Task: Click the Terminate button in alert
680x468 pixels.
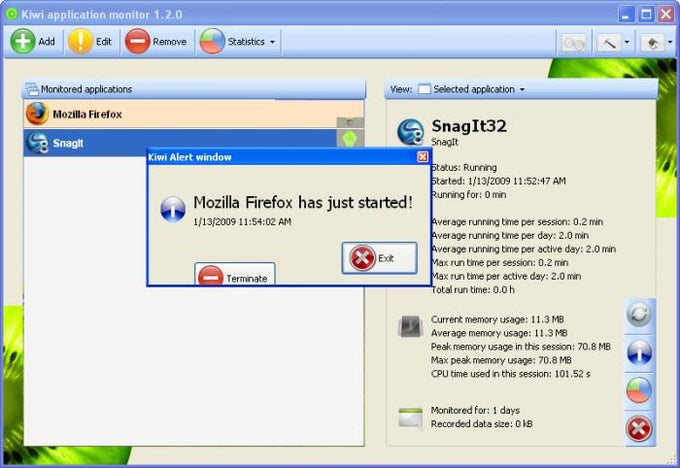Action: coord(235,274)
